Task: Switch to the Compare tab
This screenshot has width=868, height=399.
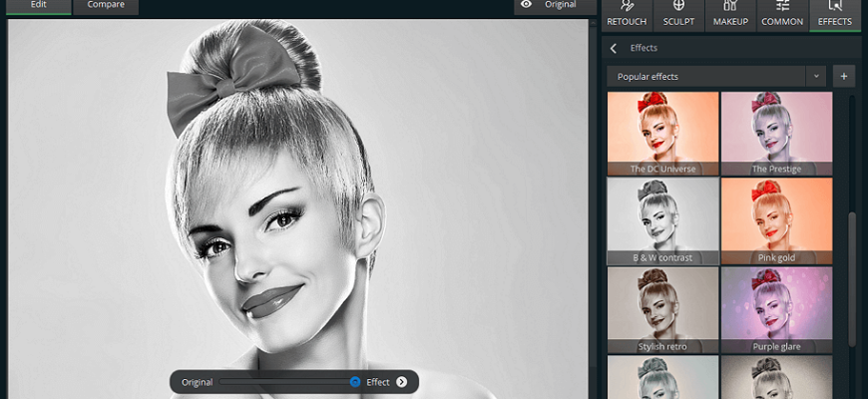Action: pyautogui.click(x=105, y=6)
